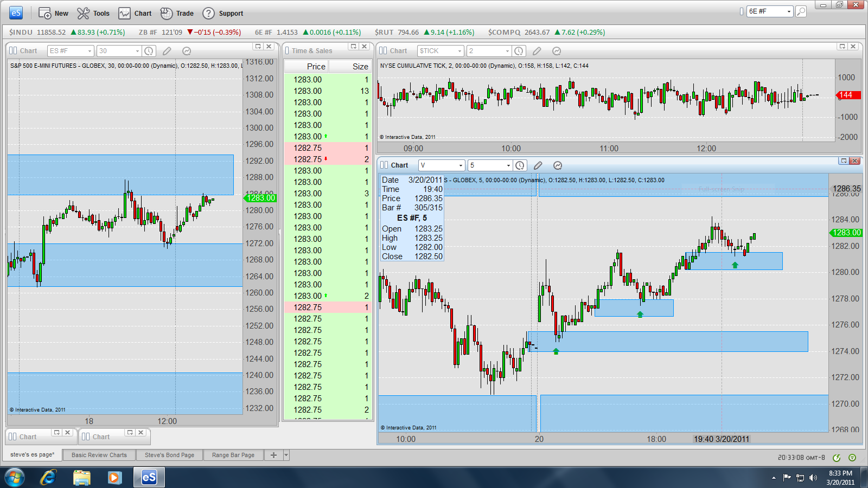Expand the ES #F symbol dropdown
The height and width of the screenshot is (488, 868).
90,51
